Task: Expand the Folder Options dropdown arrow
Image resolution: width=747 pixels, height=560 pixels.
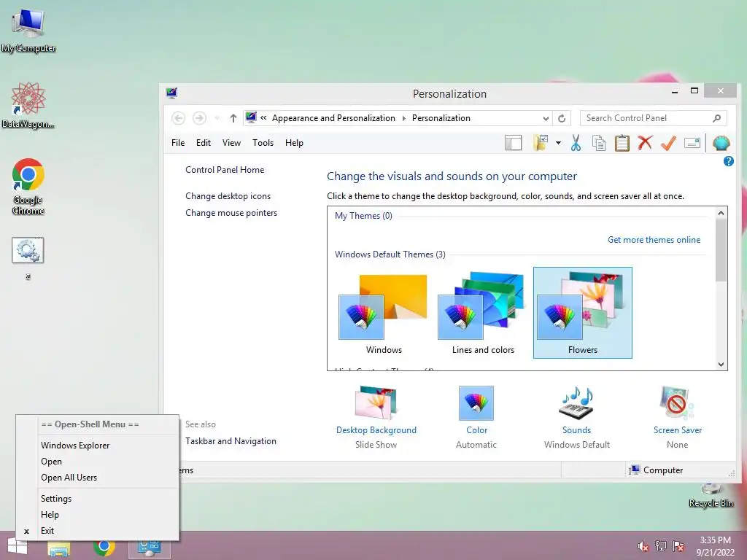Action: [558, 143]
